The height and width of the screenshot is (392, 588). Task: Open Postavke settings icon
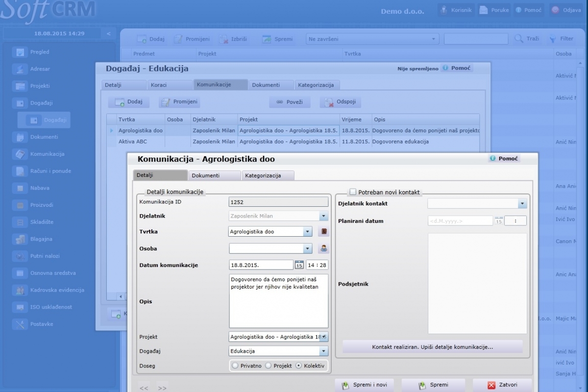(20, 324)
